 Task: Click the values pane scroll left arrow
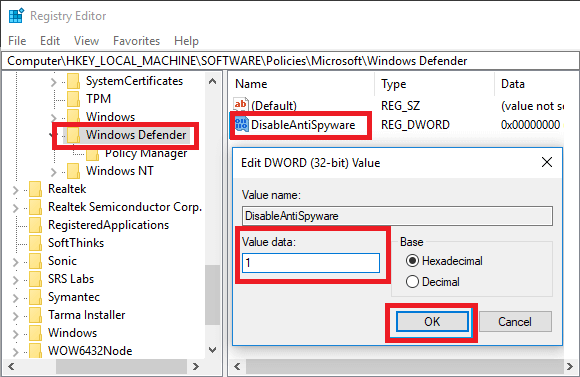click(237, 367)
